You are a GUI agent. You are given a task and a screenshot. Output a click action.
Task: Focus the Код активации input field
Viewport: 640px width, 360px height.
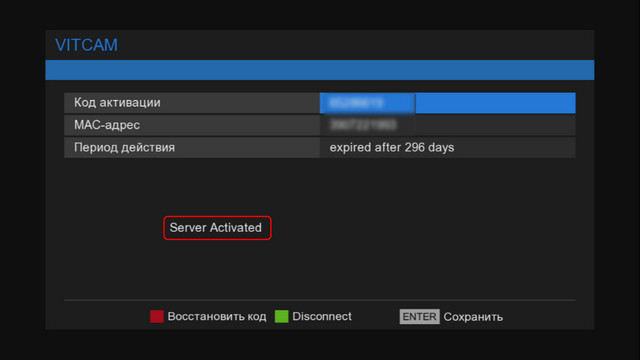[448, 103]
